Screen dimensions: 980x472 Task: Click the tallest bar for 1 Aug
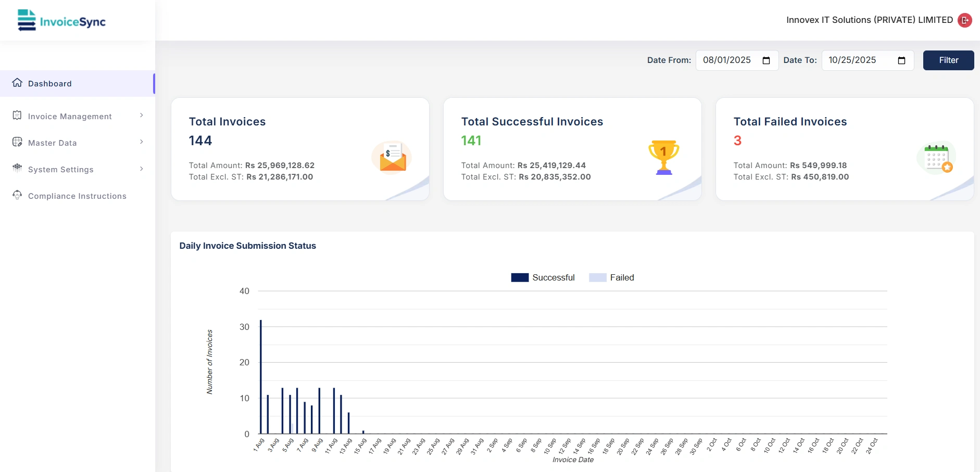pyautogui.click(x=261, y=377)
